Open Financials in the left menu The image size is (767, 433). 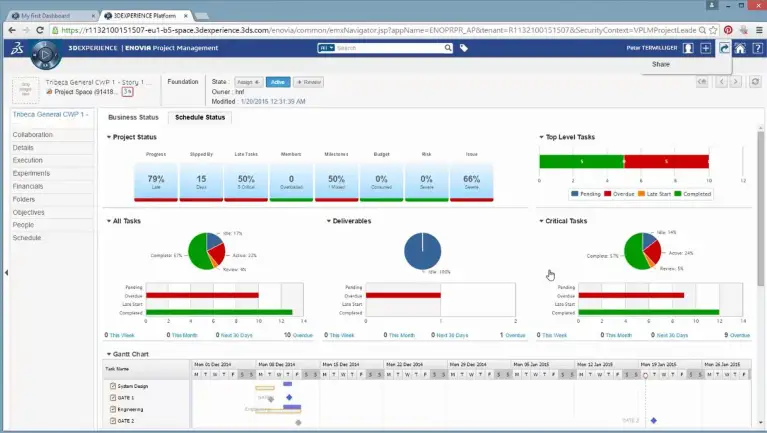(x=28, y=186)
